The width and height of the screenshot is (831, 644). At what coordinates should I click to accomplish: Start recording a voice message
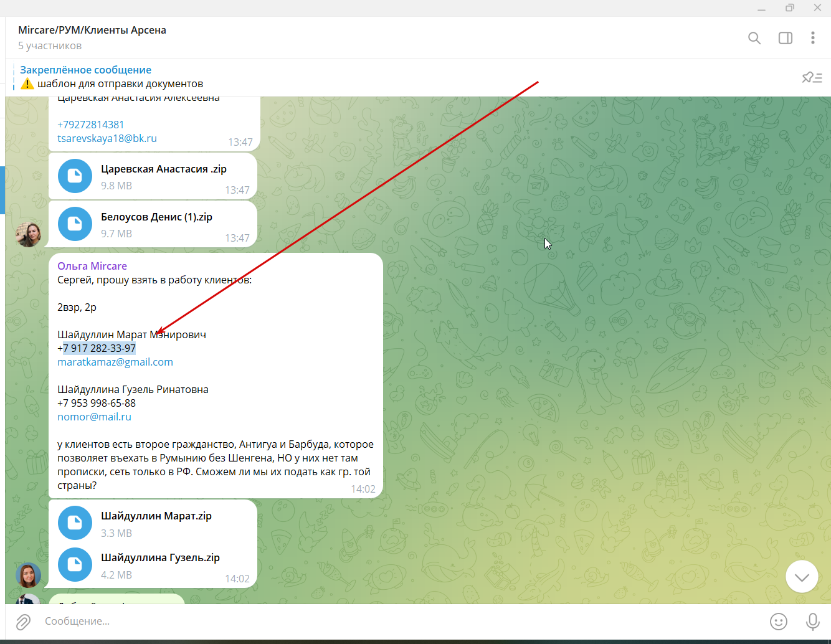[x=812, y=622]
